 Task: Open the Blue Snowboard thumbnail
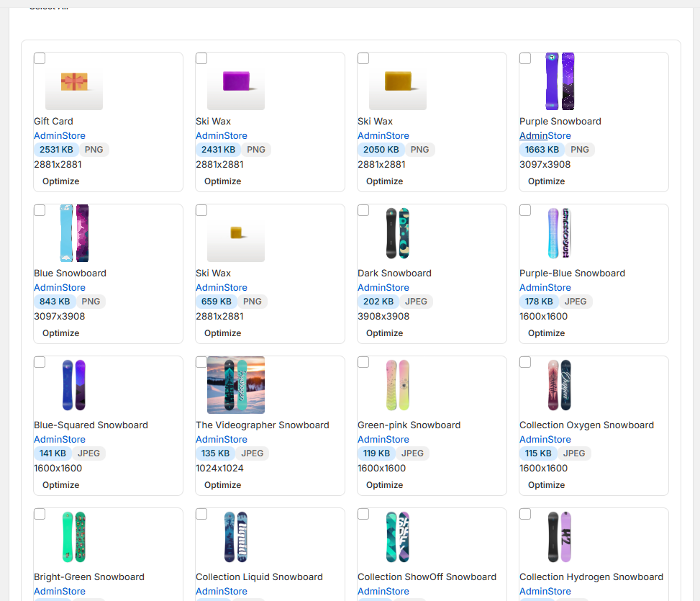point(74,233)
